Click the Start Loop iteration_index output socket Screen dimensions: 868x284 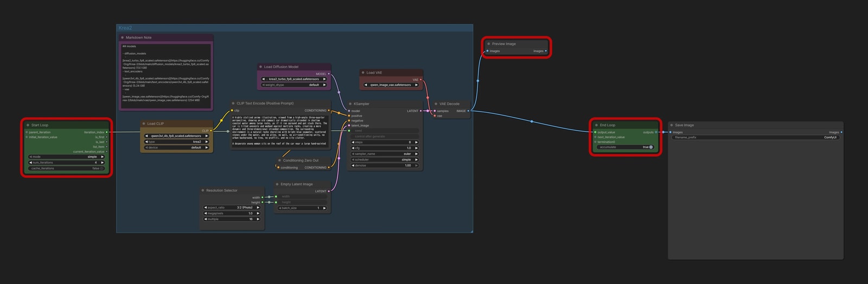[106, 132]
